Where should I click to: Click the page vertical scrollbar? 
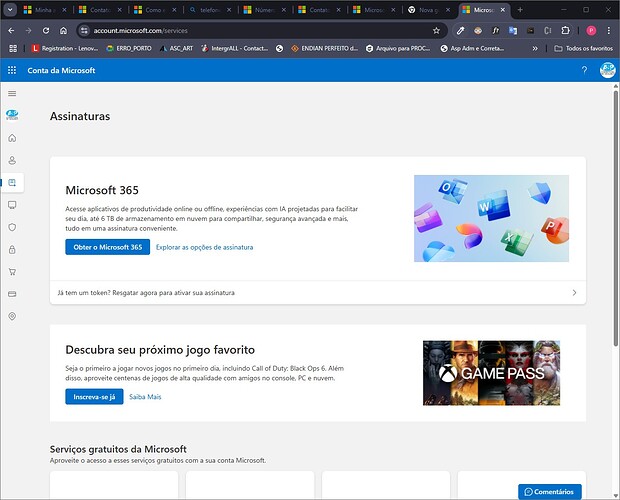coord(616,217)
